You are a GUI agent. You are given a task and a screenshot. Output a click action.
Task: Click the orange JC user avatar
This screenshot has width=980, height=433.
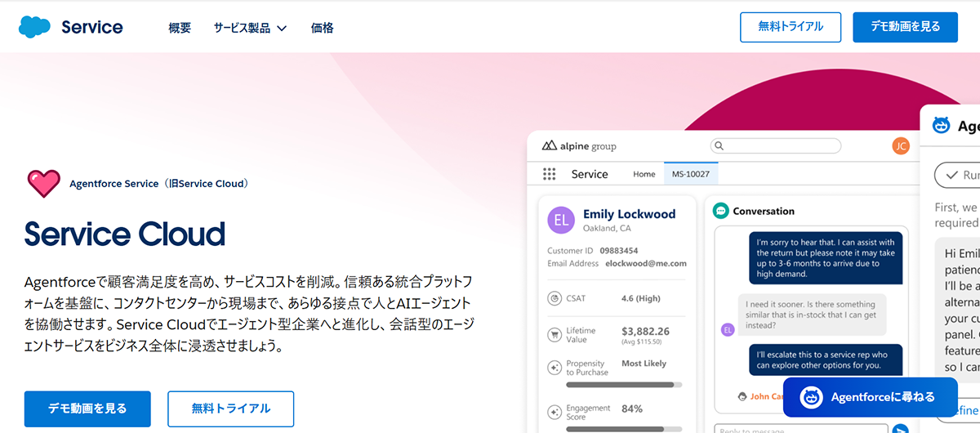pyautogui.click(x=900, y=146)
